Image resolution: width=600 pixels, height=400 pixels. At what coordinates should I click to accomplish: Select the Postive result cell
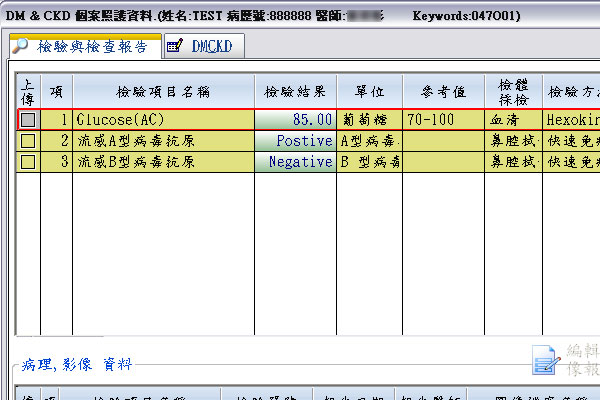[294, 140]
